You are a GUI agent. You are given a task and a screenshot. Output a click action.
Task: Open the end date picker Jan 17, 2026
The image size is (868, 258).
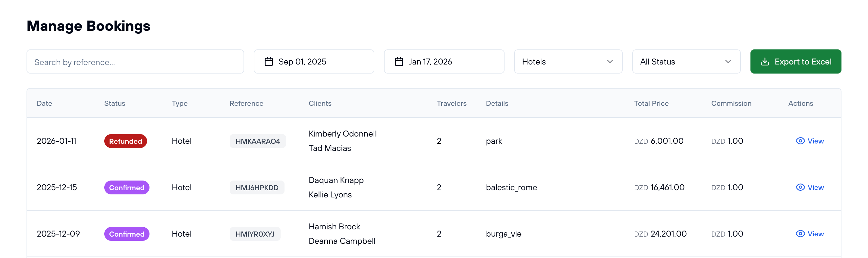tap(444, 62)
